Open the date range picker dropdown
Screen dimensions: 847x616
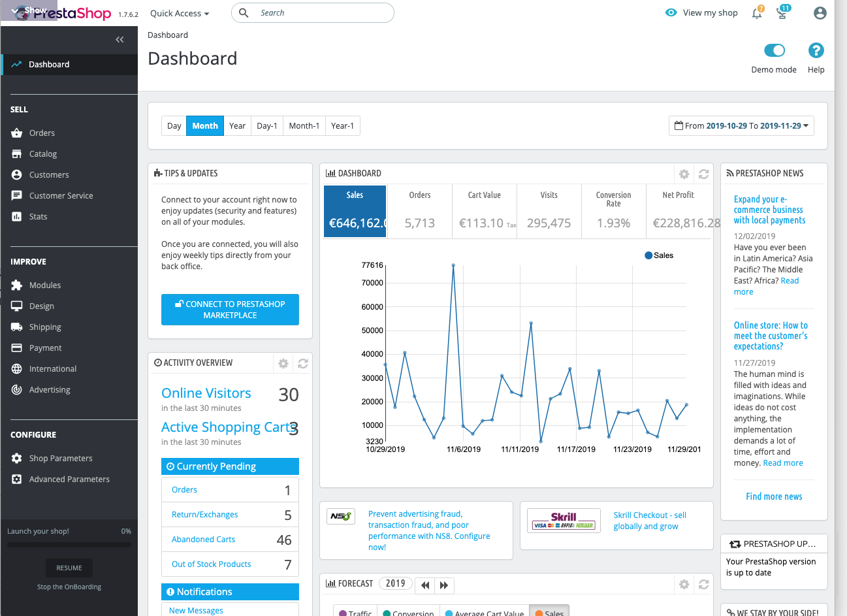point(741,126)
